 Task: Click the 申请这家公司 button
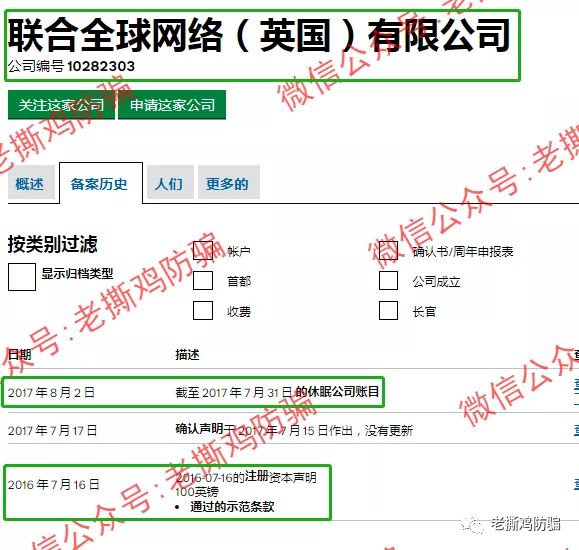[172, 105]
